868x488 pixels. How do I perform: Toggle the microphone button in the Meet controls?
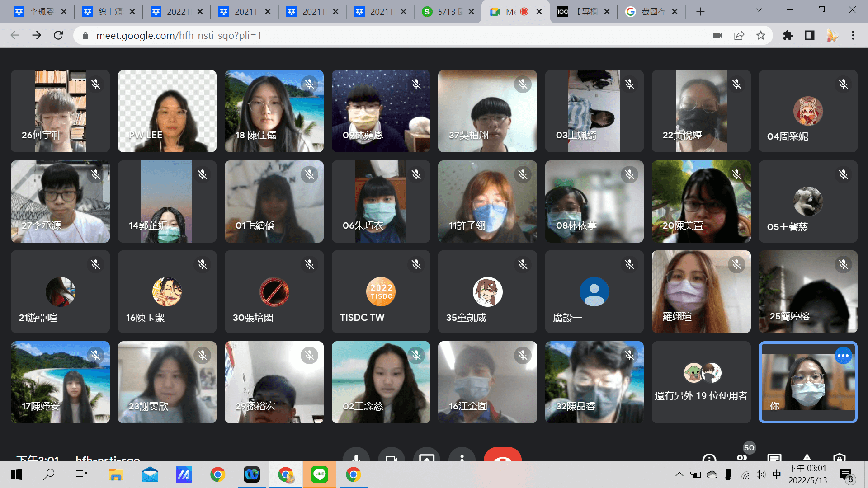point(356,455)
